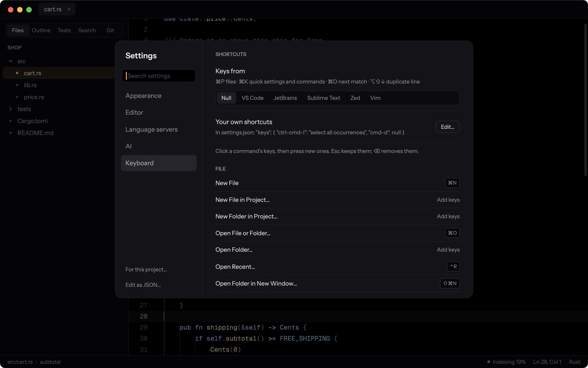Click Edit... for your own shortcuts

[x=448, y=127]
